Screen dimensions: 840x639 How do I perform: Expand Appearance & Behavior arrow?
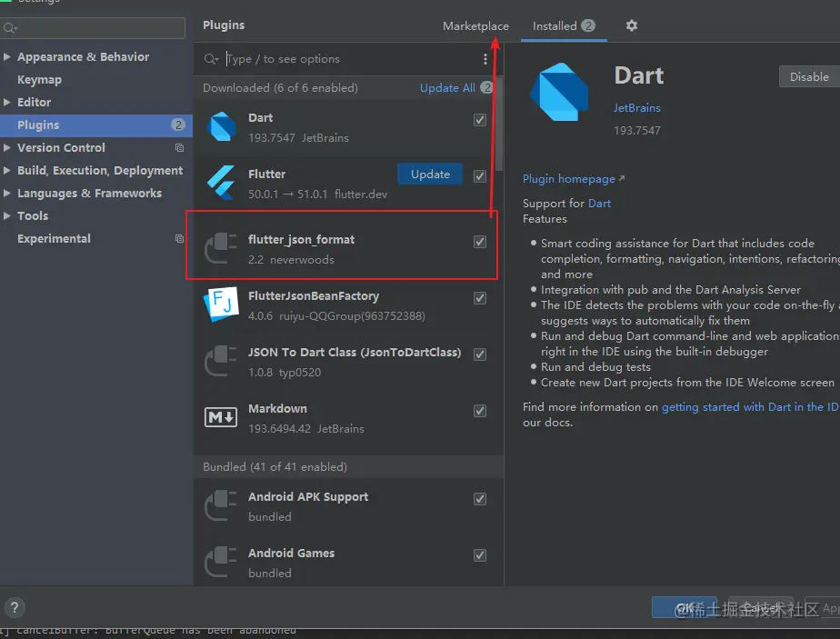point(7,56)
